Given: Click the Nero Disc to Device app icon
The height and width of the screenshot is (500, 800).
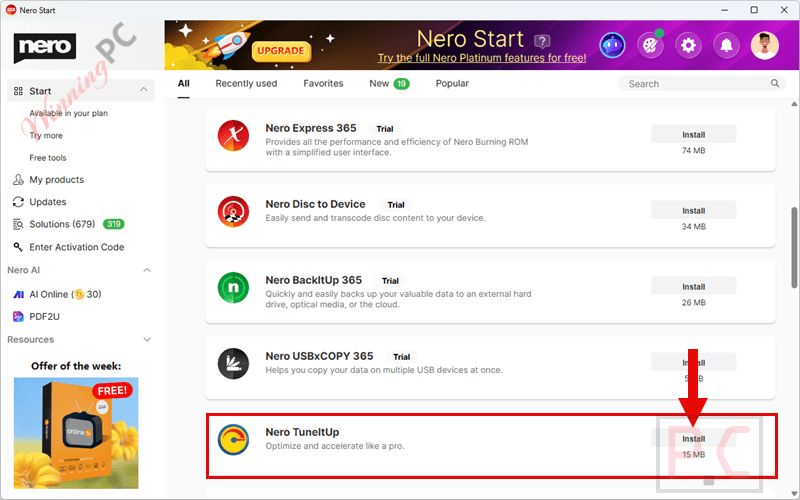Looking at the screenshot, I should point(233,212).
